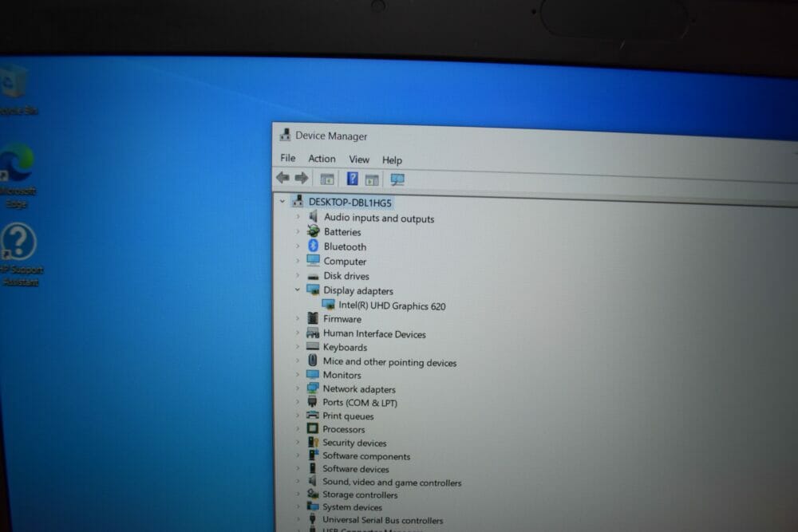The width and height of the screenshot is (798, 532).
Task: Select the Recycle Bin desktop icon
Action: pos(16,91)
